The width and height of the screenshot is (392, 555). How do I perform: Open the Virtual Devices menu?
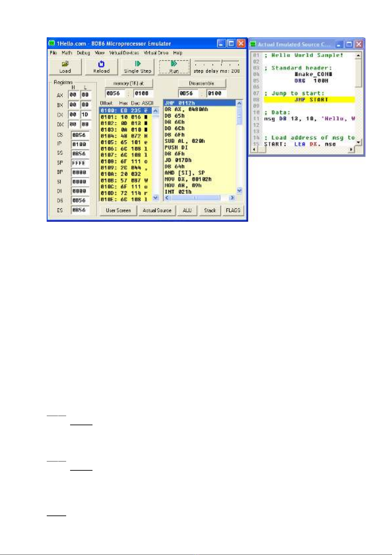[x=124, y=53]
